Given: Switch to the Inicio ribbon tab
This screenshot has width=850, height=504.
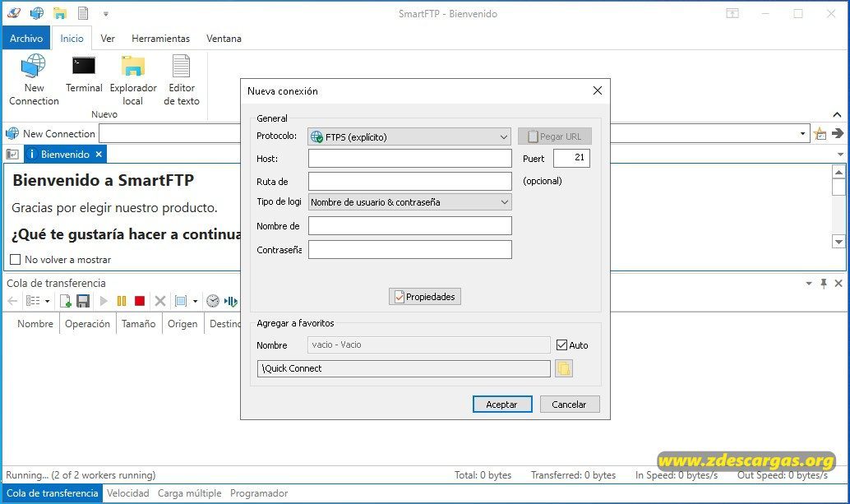Looking at the screenshot, I should 72,39.
